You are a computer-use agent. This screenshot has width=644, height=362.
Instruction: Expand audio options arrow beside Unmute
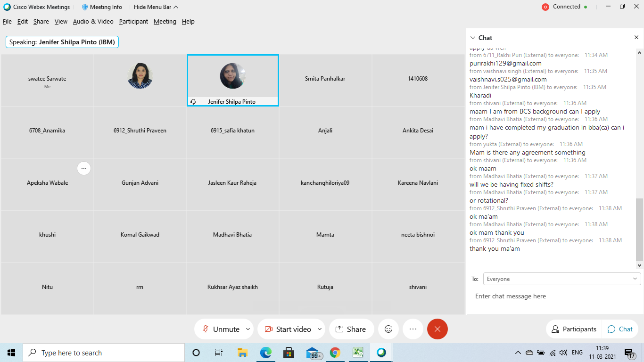(248, 329)
